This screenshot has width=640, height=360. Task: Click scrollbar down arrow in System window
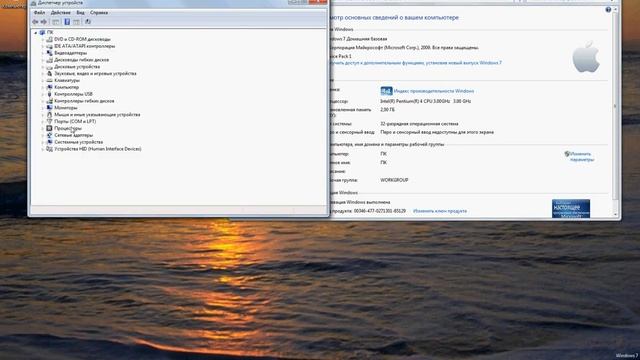(x=616, y=215)
